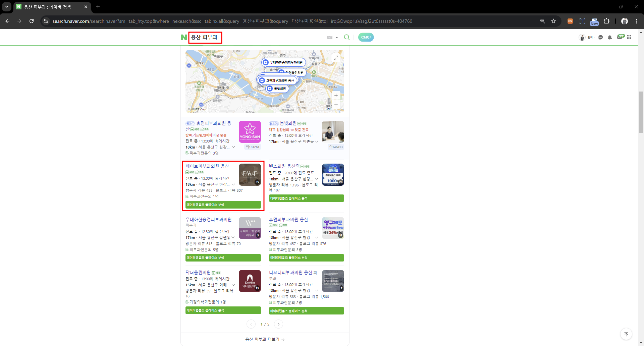Click the screenshot capture extension icon
The height and width of the screenshot is (346, 644).
582,21
